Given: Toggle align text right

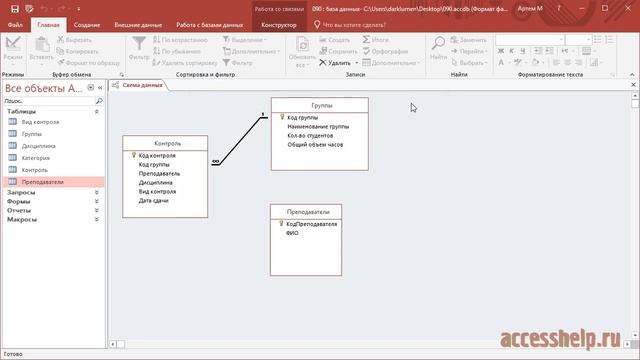Looking at the screenshot, I should (x=579, y=62).
